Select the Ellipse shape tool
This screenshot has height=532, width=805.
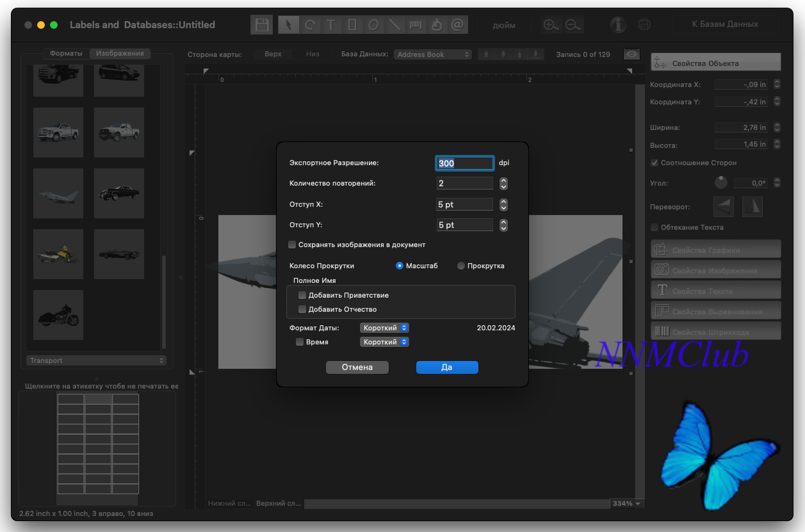pyautogui.click(x=373, y=25)
